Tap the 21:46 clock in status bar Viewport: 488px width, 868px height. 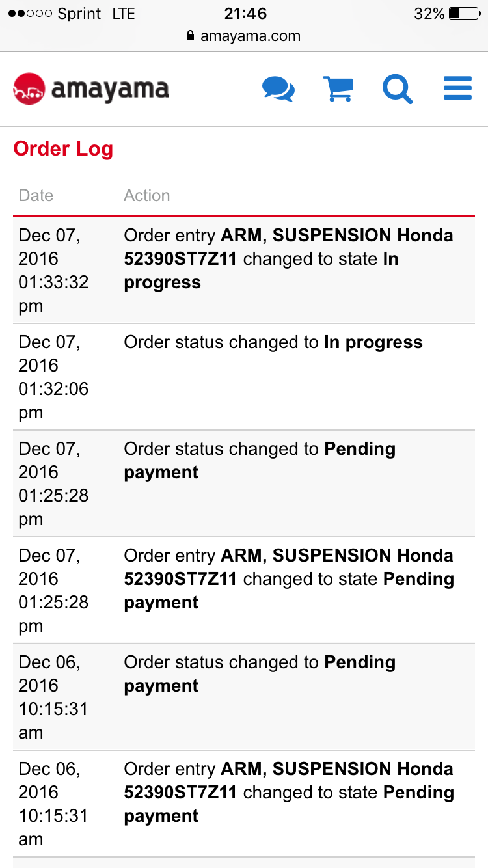click(246, 14)
